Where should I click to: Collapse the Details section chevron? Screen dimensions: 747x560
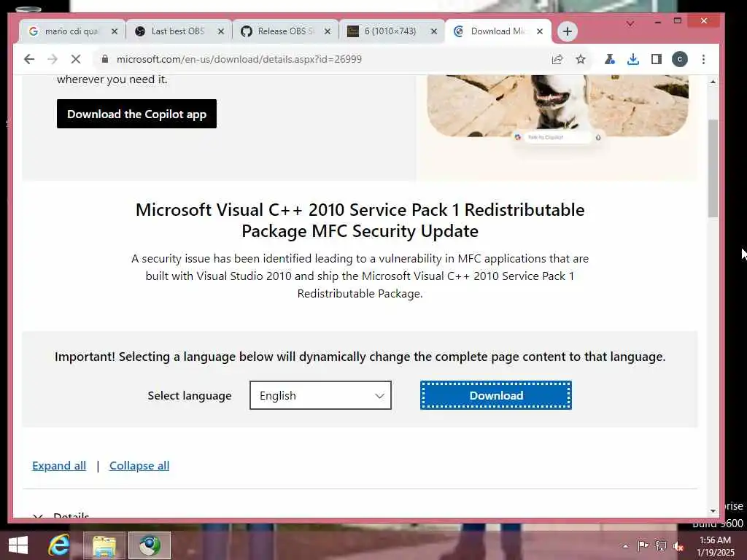[x=38, y=516]
